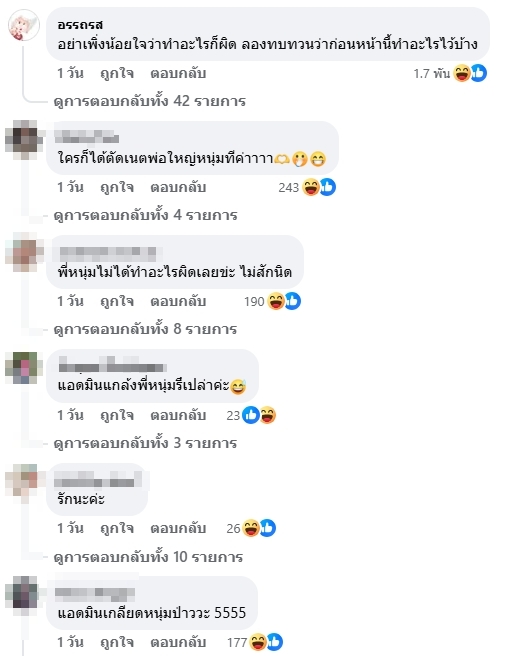
Task: Expand the 10 replies thread
Action: point(148,557)
